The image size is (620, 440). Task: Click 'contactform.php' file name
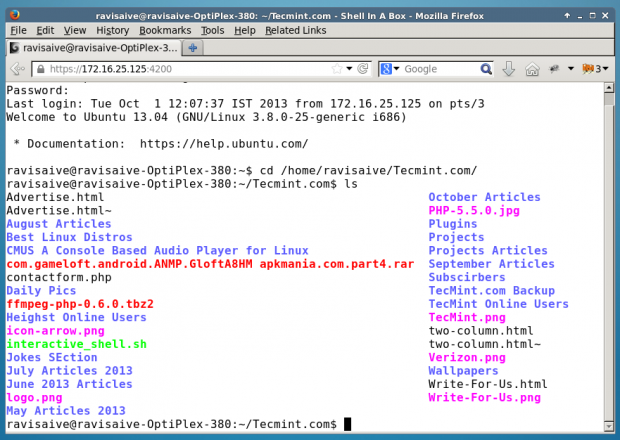[x=59, y=278]
